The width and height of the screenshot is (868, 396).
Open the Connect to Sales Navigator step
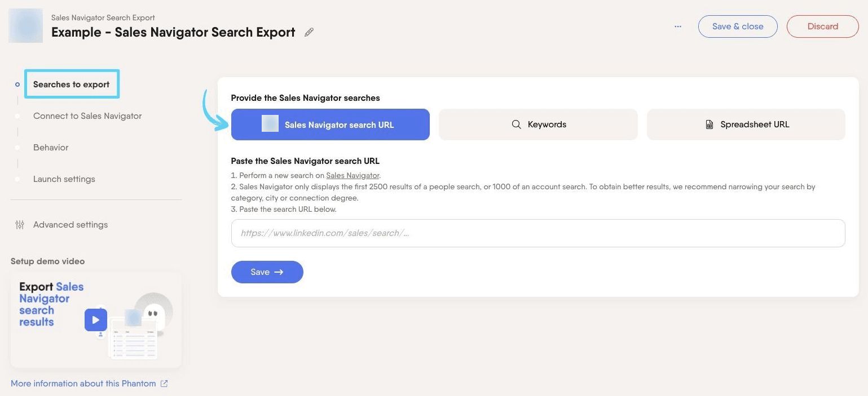coord(87,116)
